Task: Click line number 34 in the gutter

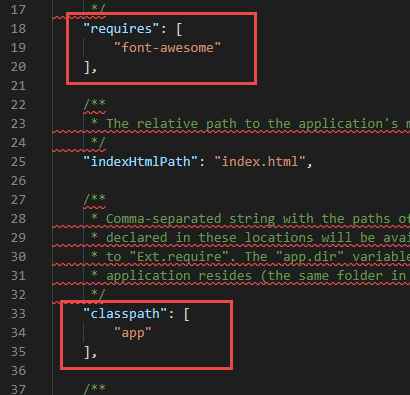Action: (x=18, y=333)
